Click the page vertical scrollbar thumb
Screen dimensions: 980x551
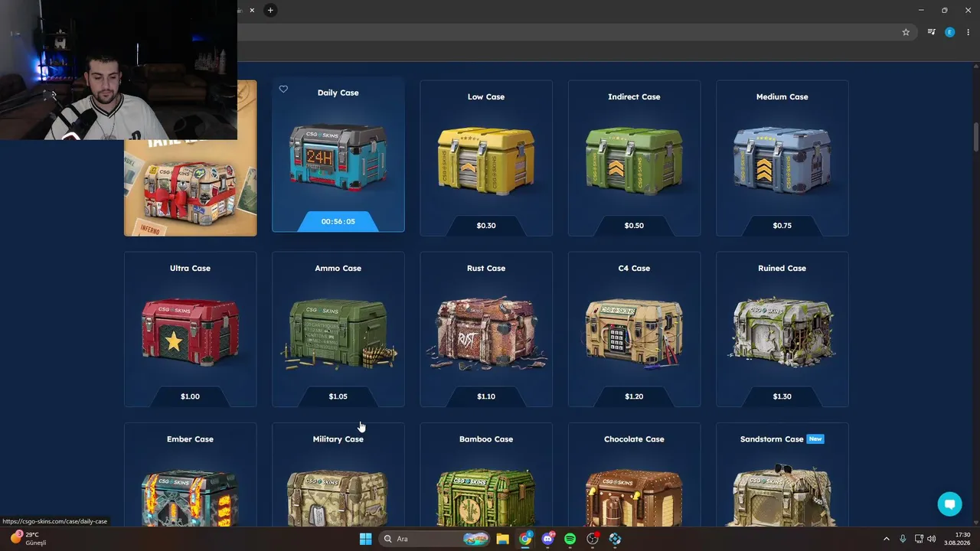pos(976,137)
